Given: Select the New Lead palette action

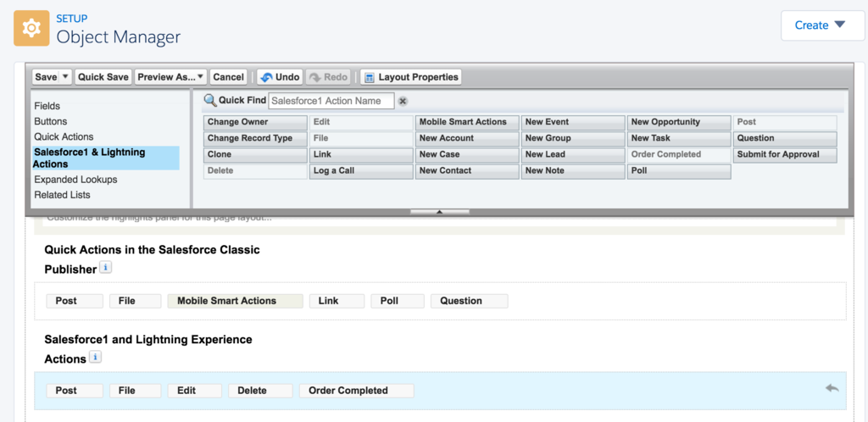Looking at the screenshot, I should (x=573, y=154).
